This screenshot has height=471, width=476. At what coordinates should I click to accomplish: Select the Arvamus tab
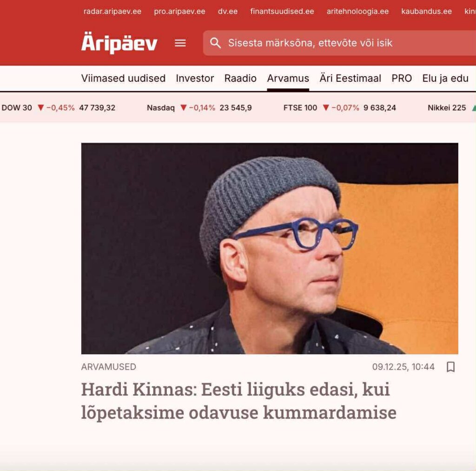[288, 79]
